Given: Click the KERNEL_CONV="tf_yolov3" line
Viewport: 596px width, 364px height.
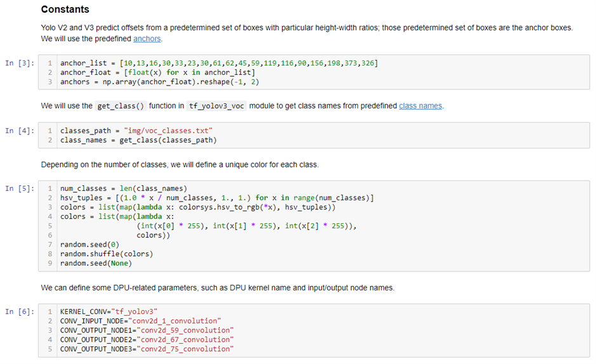Looking at the screenshot, I should point(109,311).
